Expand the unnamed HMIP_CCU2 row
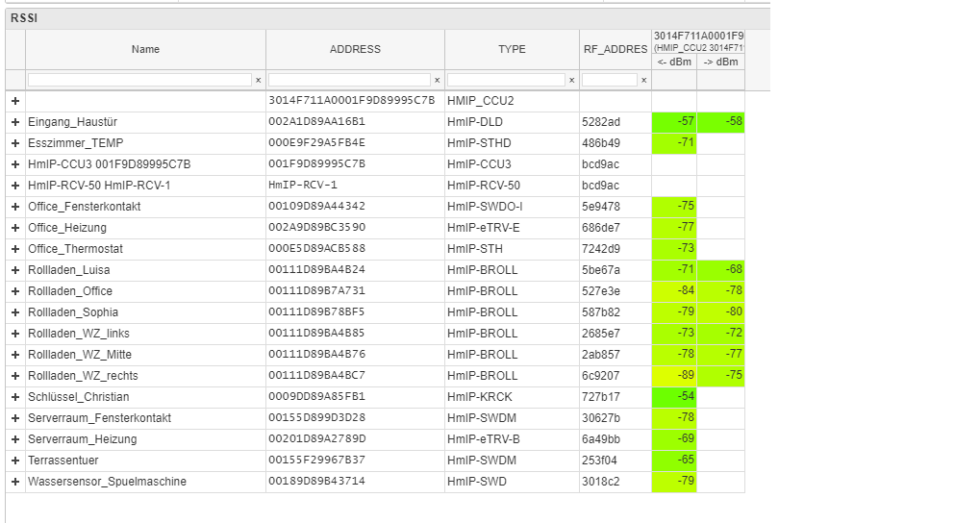The image size is (980, 523). coord(15,101)
